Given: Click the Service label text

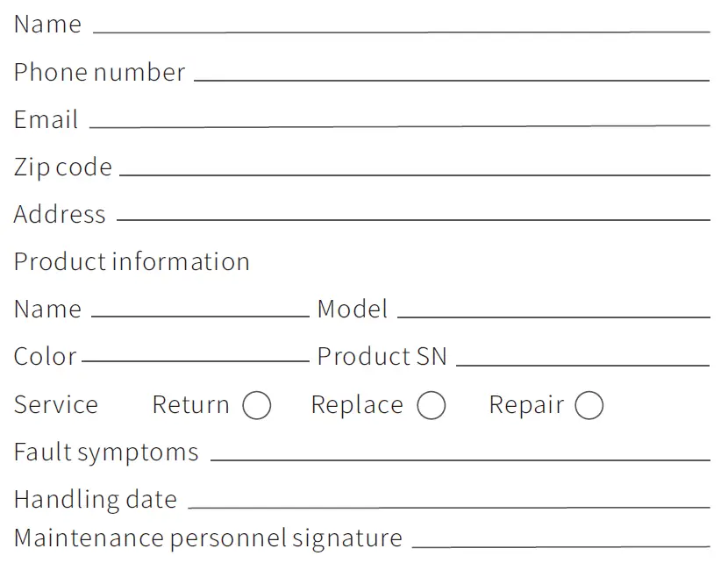Looking at the screenshot, I should pos(56,405).
